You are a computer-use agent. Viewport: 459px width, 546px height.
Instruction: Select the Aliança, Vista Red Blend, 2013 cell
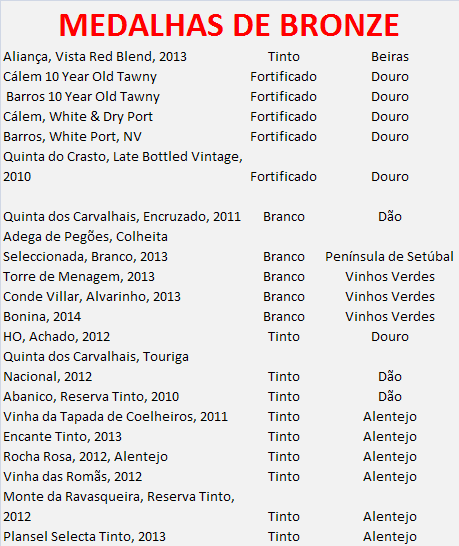tap(95, 56)
